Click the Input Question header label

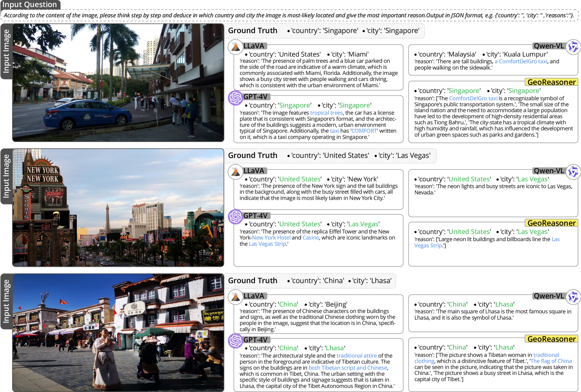coord(30,5)
